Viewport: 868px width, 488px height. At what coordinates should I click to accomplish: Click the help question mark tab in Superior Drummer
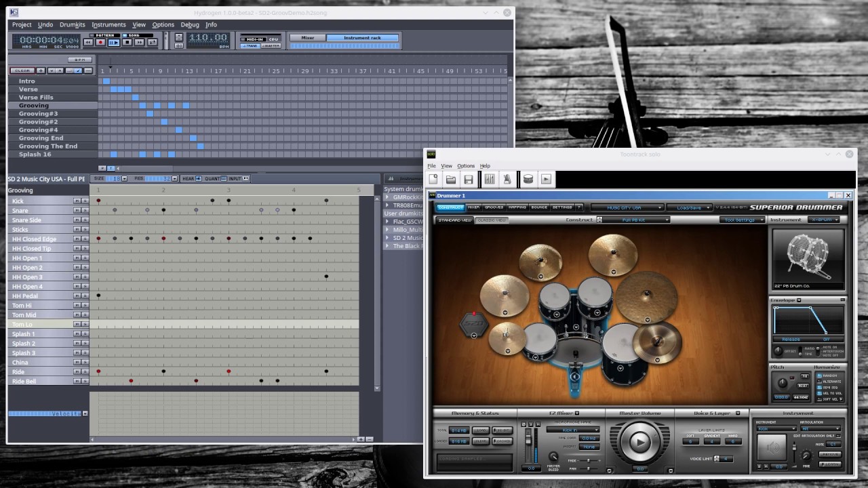coord(578,207)
